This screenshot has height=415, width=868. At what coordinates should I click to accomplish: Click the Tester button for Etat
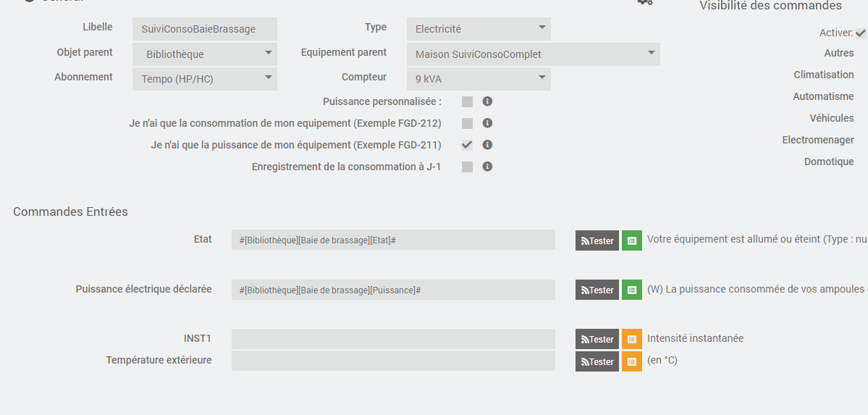tap(597, 240)
